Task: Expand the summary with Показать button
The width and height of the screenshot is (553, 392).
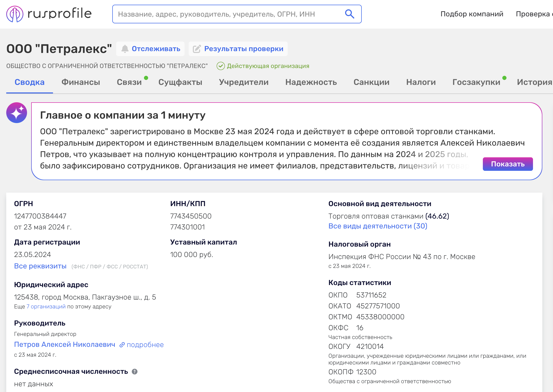Action: (508, 164)
